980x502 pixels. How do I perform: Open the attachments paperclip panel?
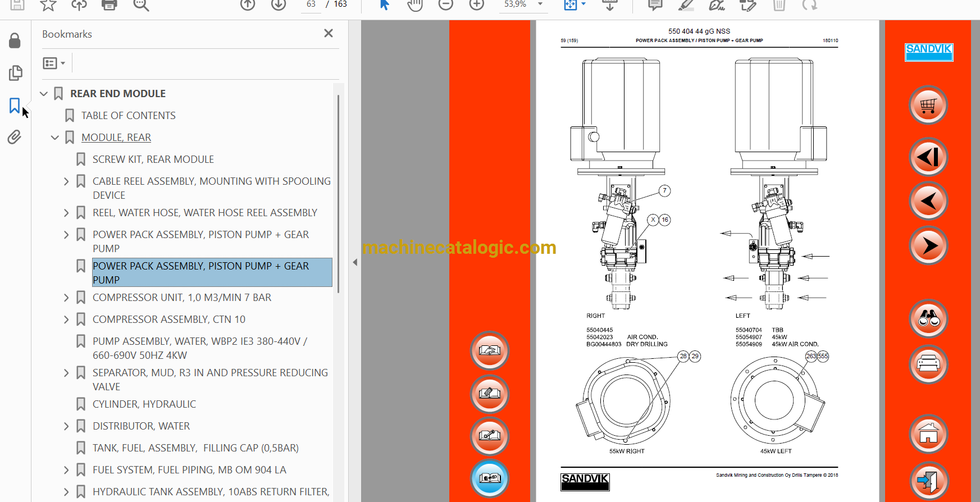pyautogui.click(x=15, y=137)
